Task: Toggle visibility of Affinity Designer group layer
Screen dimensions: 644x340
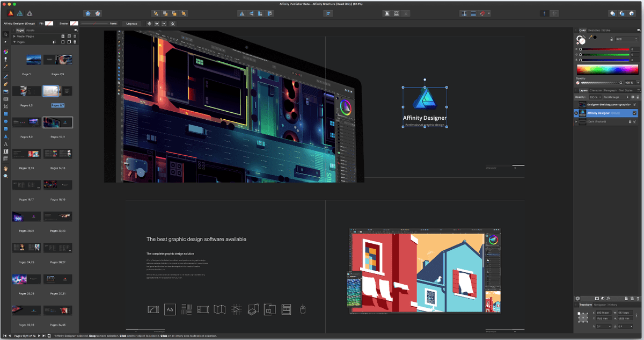Action: tap(634, 113)
